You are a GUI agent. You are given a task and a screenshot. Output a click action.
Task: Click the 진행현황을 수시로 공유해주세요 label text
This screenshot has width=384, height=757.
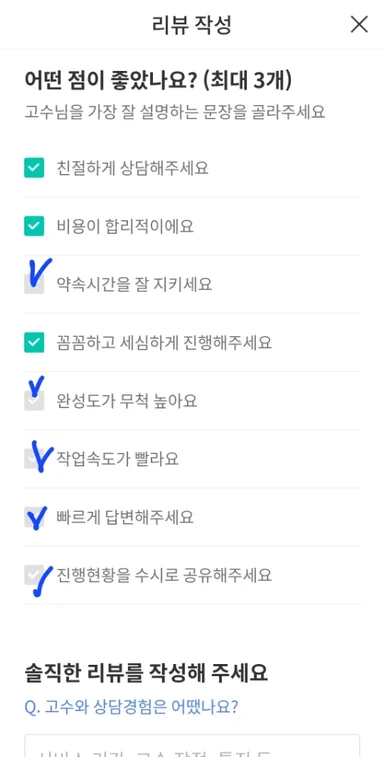tap(164, 575)
